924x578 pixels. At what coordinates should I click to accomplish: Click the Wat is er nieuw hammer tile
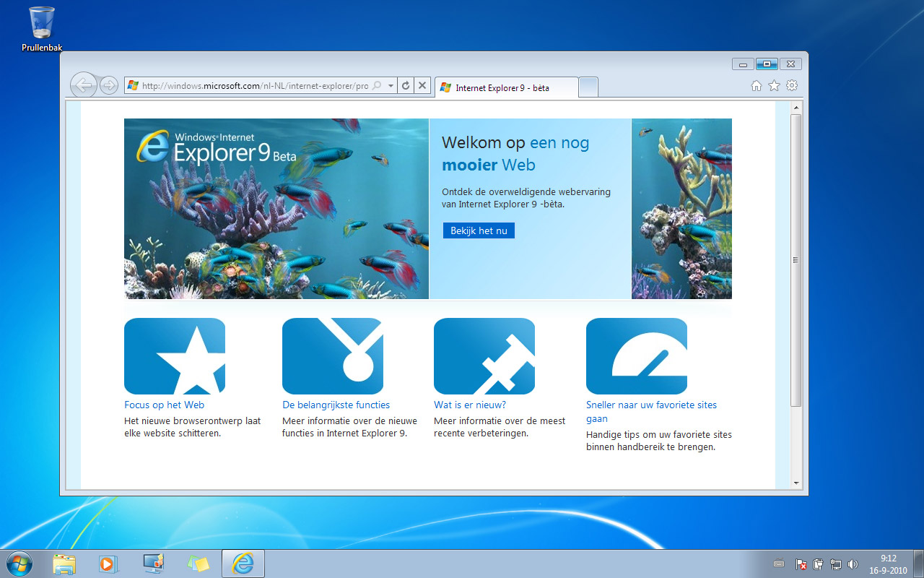[x=484, y=356]
